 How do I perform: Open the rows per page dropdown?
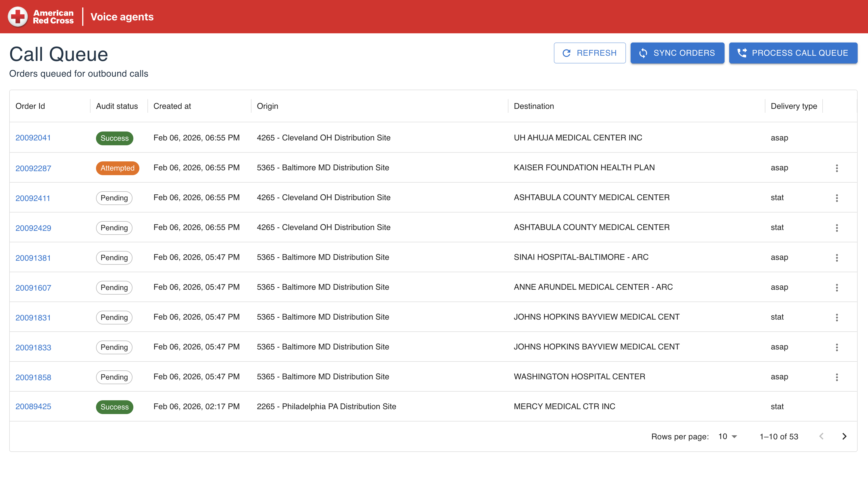(x=727, y=436)
